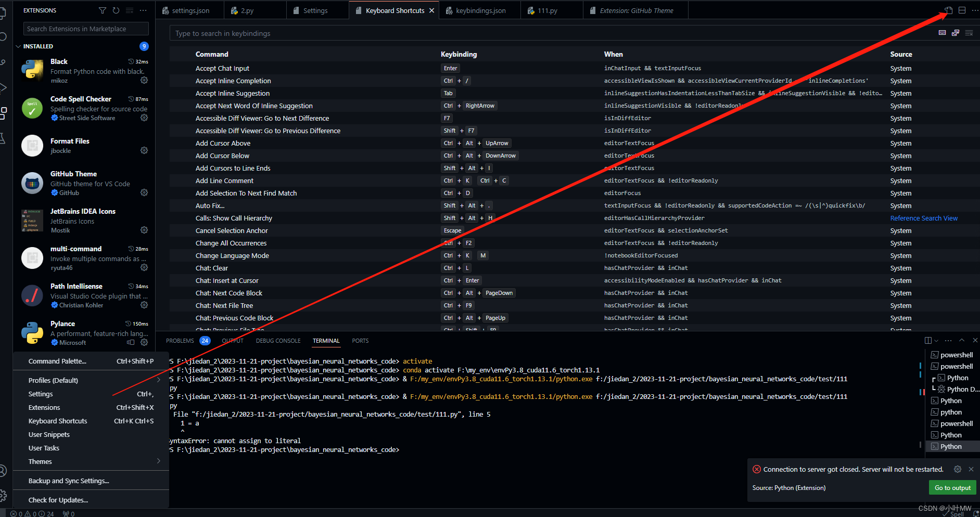
Task: Open Sort by Precedence in keybindings toolbar
Action: [x=956, y=32]
